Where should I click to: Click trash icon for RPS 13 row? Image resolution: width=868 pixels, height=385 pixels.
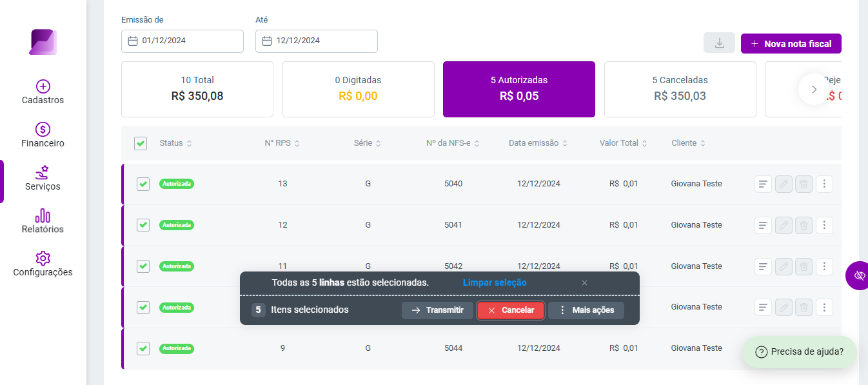pos(804,184)
